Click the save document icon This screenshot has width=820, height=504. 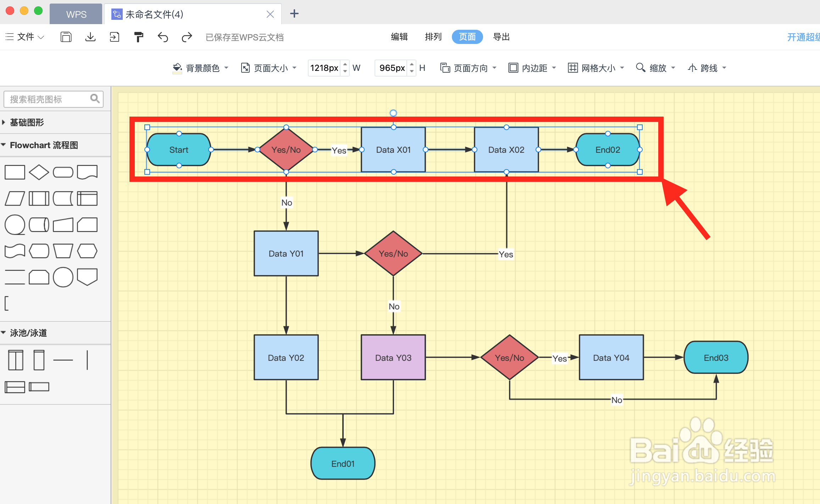[66, 37]
